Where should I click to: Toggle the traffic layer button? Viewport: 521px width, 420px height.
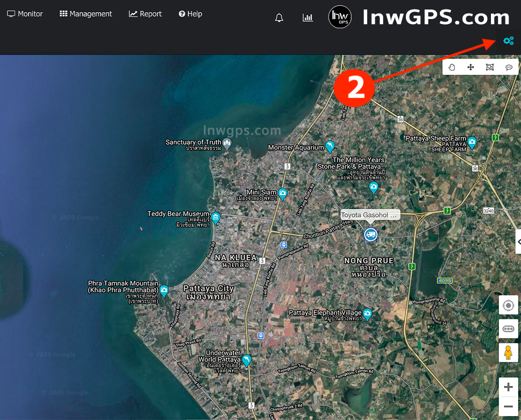click(x=508, y=329)
